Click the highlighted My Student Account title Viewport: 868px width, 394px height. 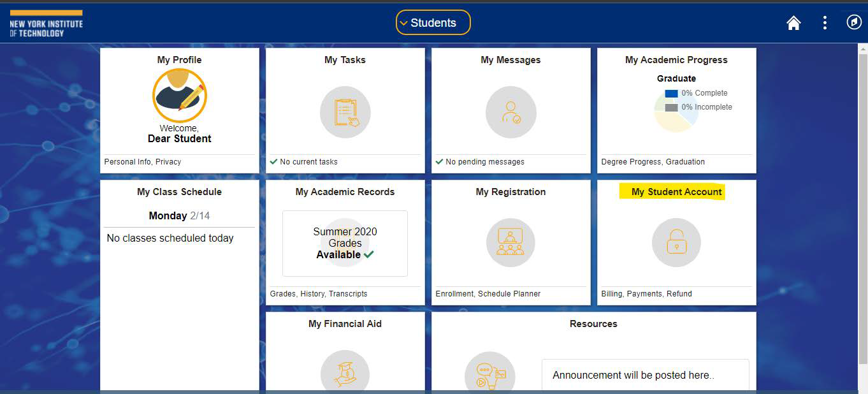(x=676, y=192)
